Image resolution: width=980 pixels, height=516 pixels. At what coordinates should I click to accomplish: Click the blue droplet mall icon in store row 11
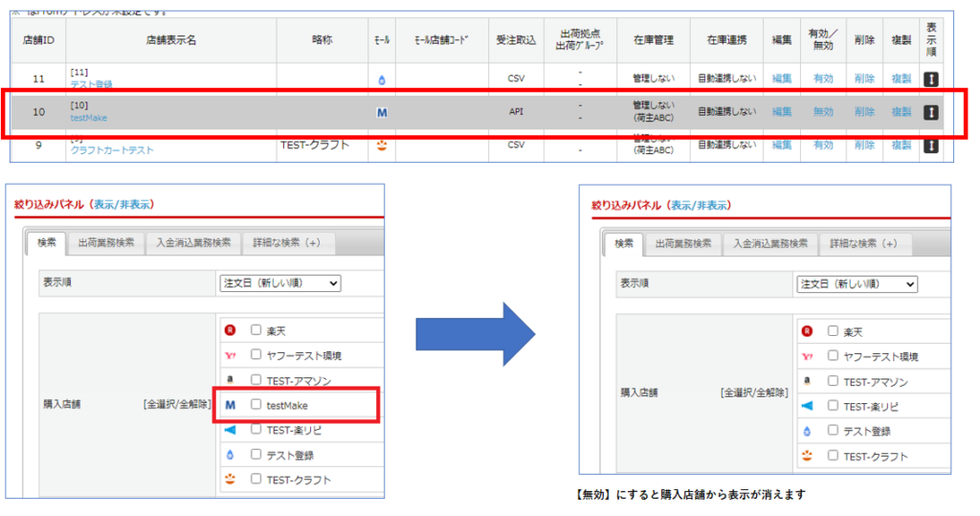coord(382,79)
